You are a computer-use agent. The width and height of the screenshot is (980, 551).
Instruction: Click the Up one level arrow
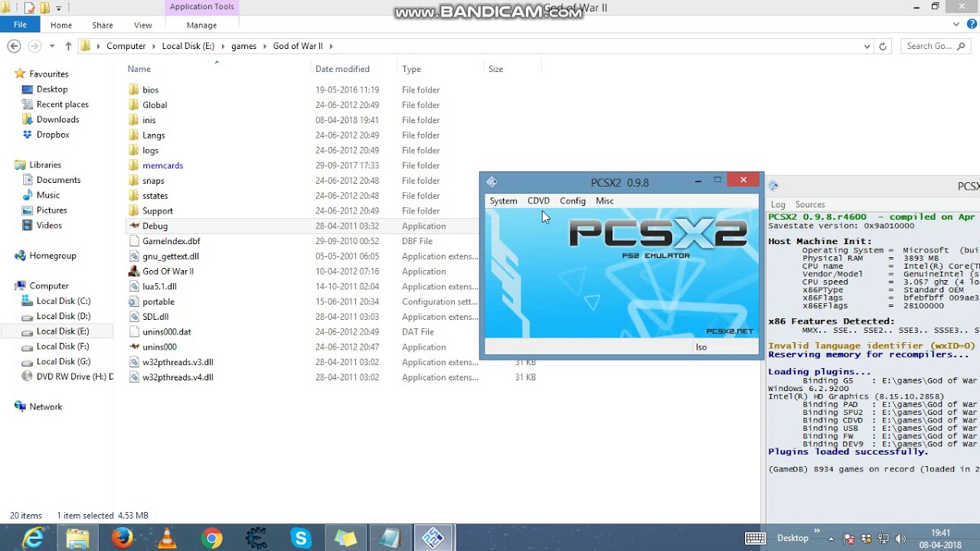[x=68, y=46]
